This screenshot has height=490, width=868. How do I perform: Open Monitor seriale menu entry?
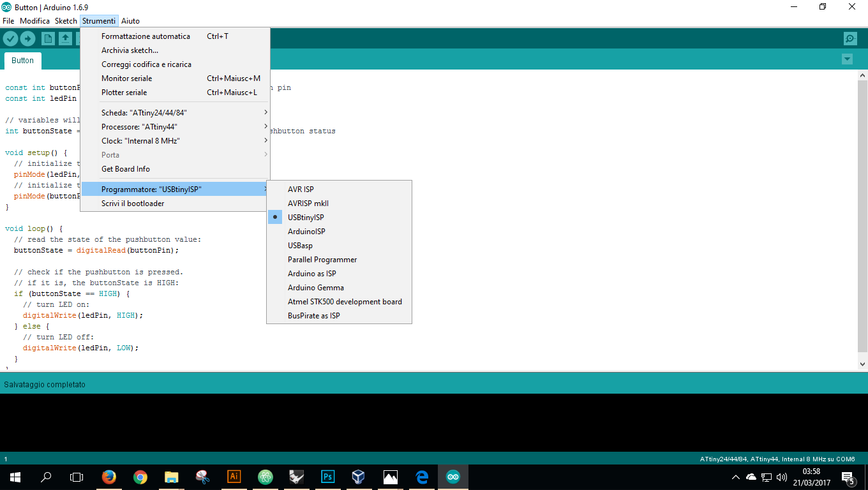(x=176, y=78)
